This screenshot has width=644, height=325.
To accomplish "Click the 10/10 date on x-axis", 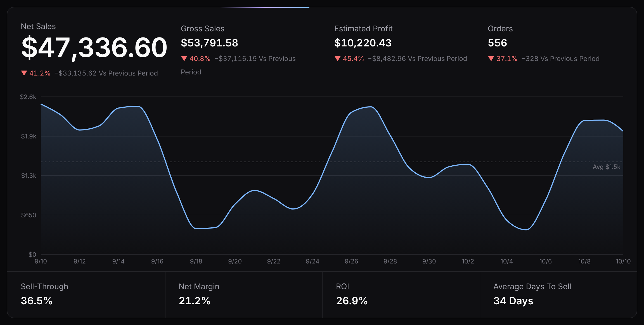I will point(623,261).
